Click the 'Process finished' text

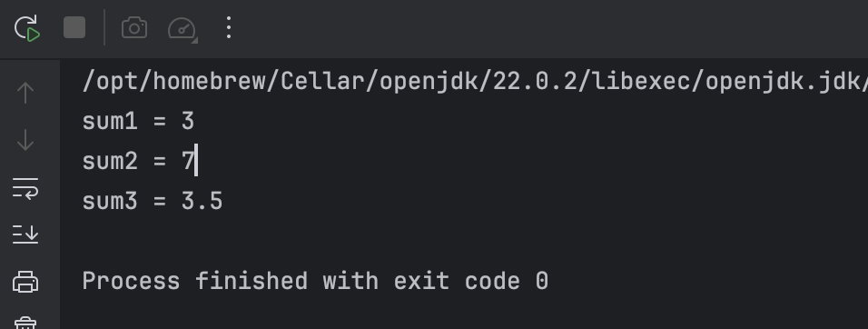tap(195, 282)
